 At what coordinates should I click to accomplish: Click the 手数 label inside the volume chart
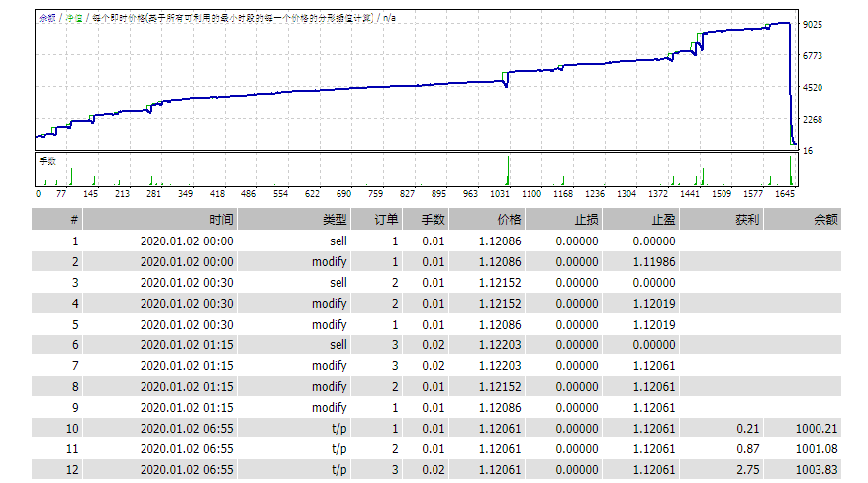pyautogui.click(x=48, y=160)
